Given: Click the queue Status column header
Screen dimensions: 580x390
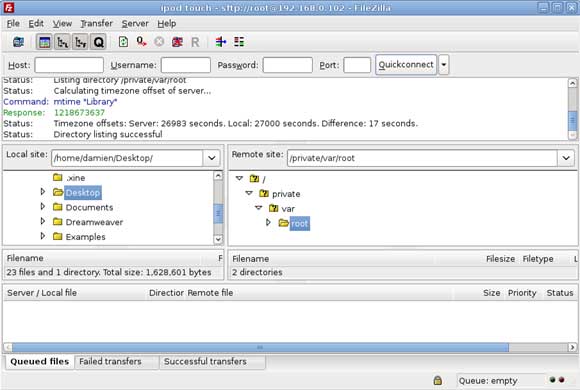Looking at the screenshot, I should 560,293.
